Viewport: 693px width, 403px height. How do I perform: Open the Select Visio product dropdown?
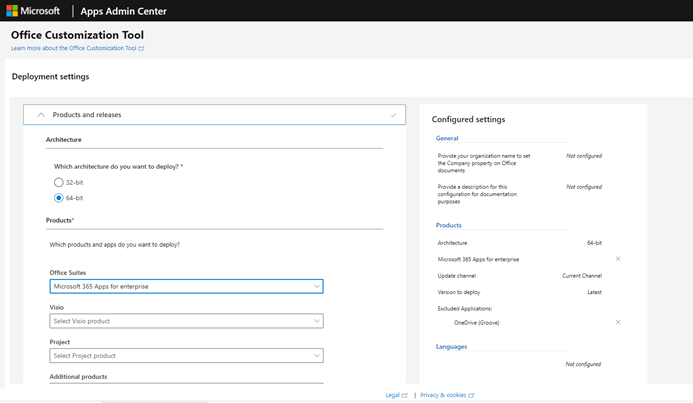coord(186,321)
